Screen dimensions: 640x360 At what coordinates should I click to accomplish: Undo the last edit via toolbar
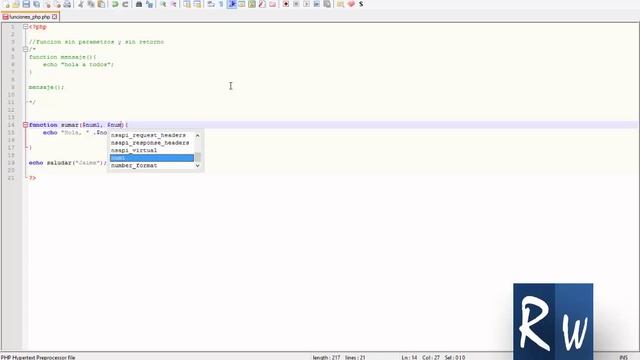(115, 4)
